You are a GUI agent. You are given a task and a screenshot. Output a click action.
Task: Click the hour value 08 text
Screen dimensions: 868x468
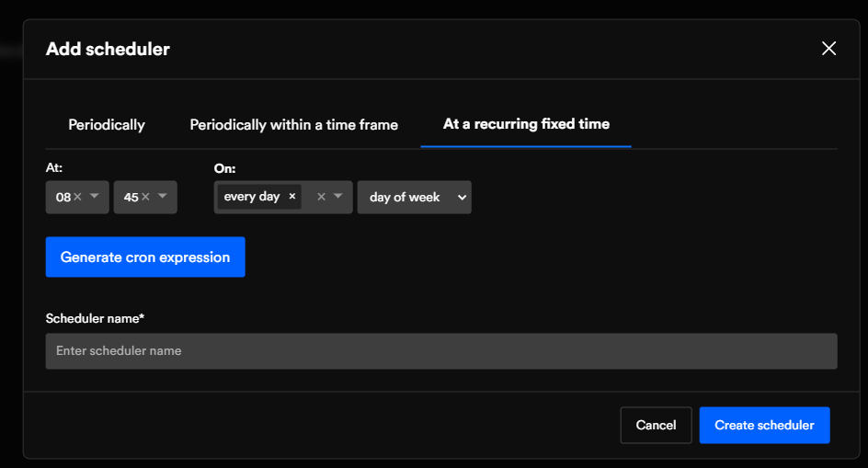coord(63,198)
